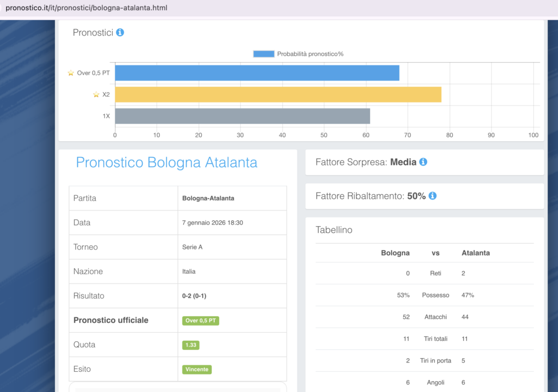This screenshot has width=558, height=392.
Task: Click the blue Over 0,5 PT bar
Action: point(257,73)
